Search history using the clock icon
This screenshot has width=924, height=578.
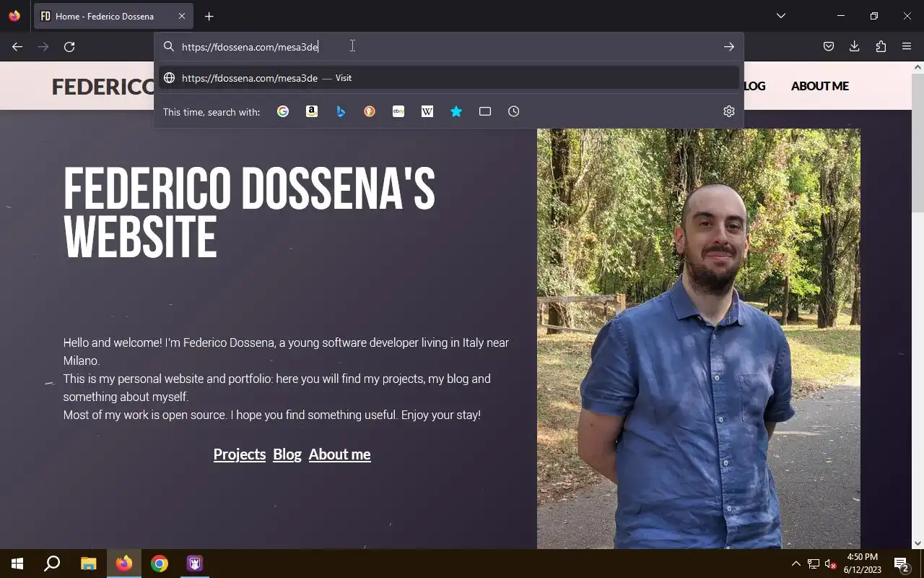(x=514, y=111)
